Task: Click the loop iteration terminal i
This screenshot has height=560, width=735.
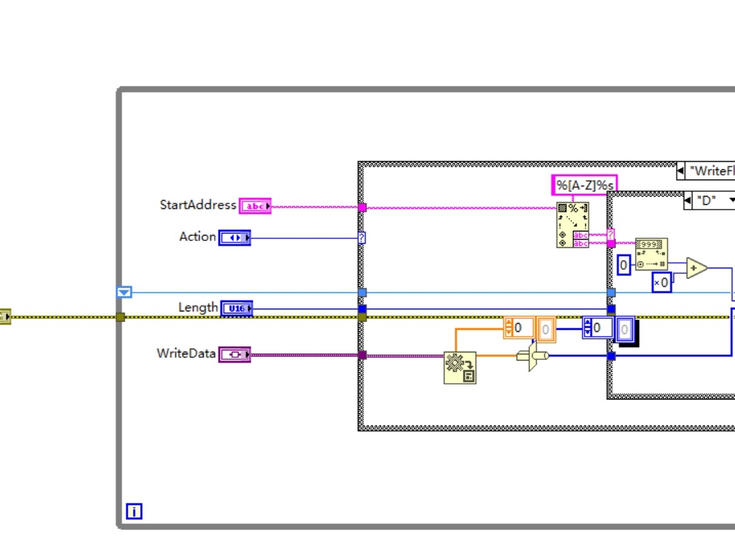Action: (135, 511)
